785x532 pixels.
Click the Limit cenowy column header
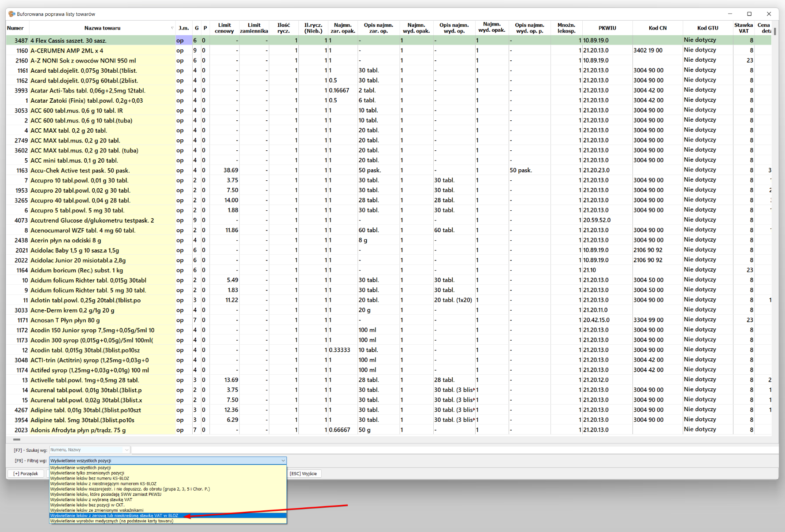click(224, 28)
